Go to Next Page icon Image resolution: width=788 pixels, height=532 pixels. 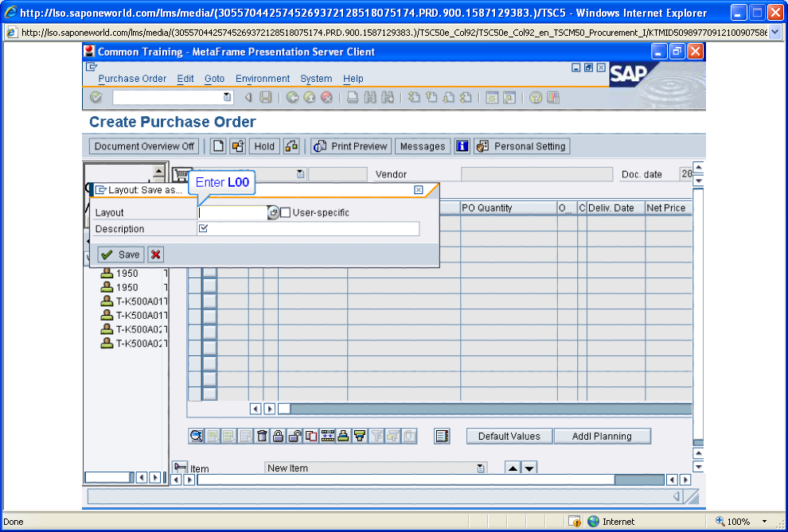[448, 97]
